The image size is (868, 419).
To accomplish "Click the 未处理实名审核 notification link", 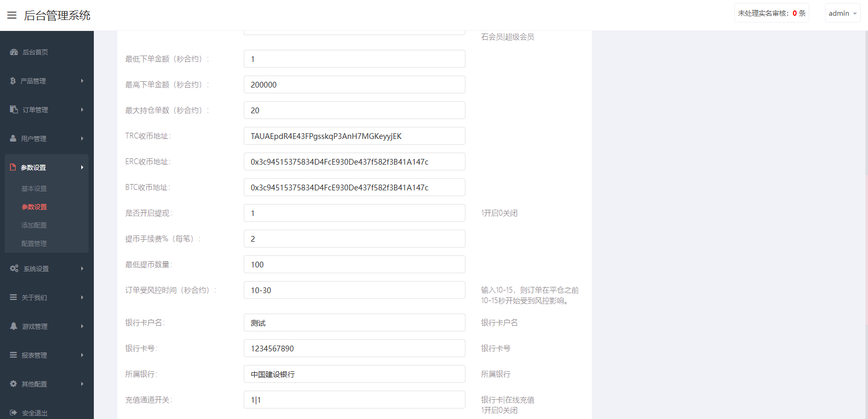I will tap(771, 13).
